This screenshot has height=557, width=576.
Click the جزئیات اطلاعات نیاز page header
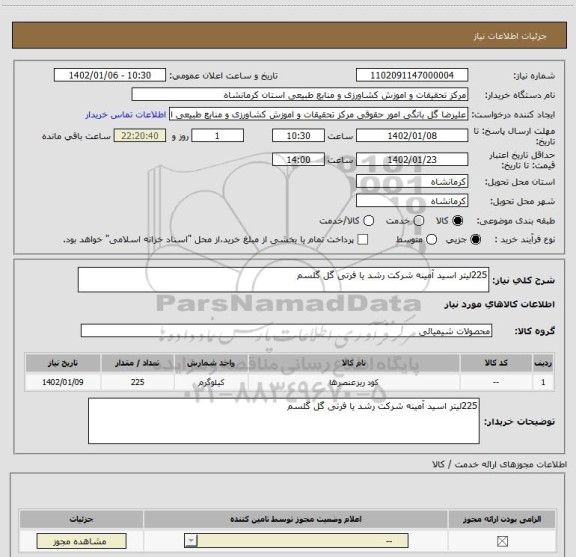coord(510,36)
